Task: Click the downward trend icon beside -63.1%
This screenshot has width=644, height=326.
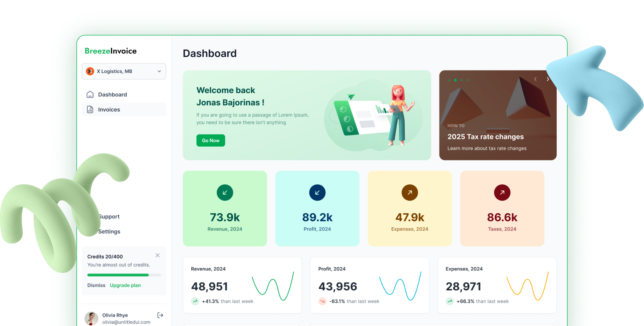Action: tap(322, 301)
